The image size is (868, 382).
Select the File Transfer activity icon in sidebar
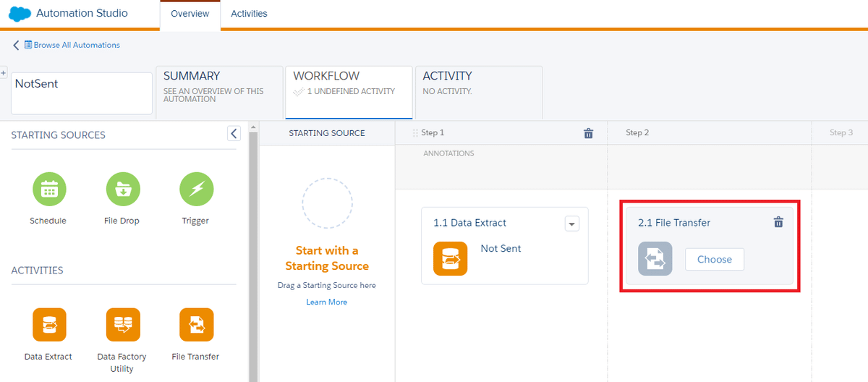196,325
